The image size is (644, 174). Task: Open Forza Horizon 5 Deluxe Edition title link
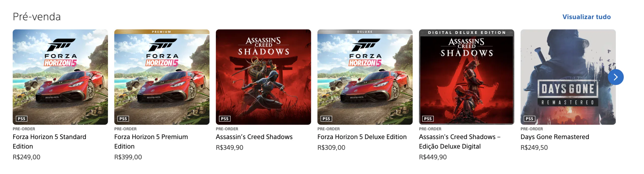(362, 137)
